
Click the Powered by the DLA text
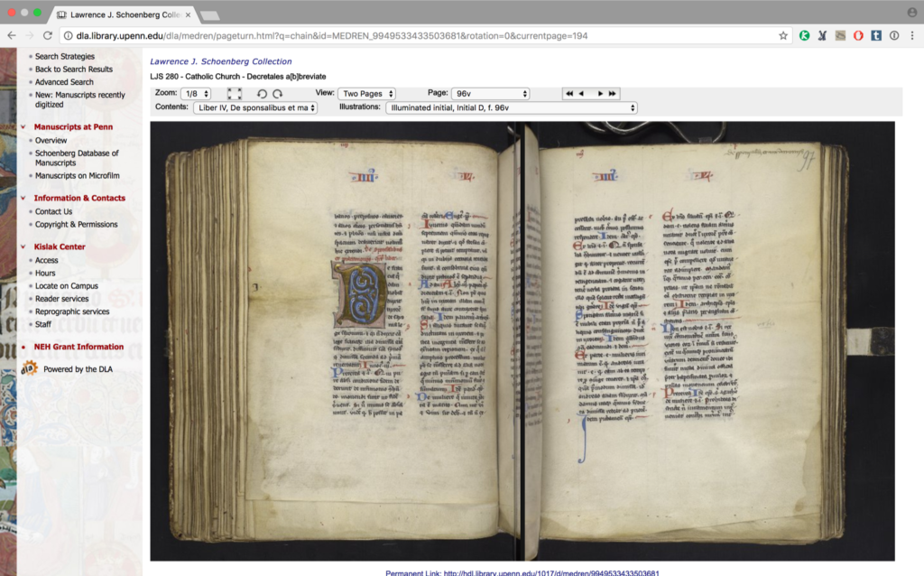78,369
